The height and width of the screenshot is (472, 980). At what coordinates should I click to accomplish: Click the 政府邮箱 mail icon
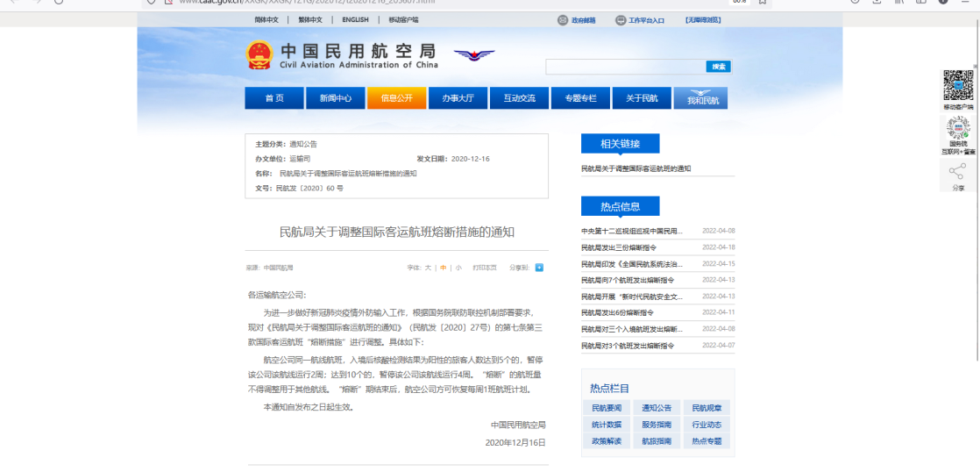pos(563,20)
